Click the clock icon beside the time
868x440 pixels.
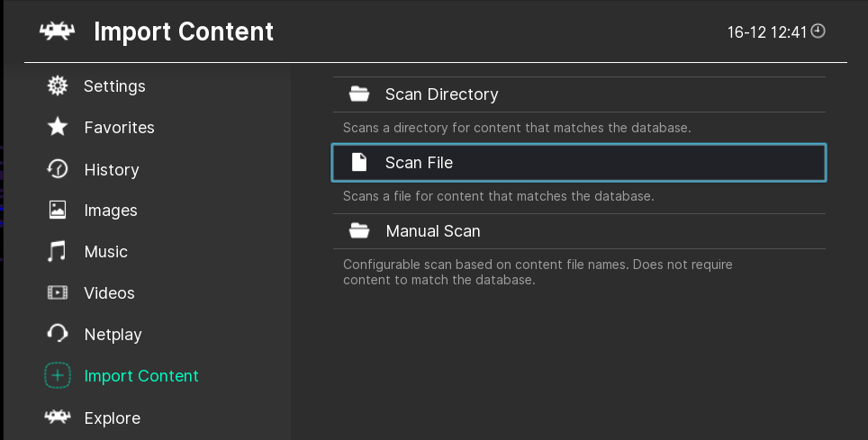818,31
